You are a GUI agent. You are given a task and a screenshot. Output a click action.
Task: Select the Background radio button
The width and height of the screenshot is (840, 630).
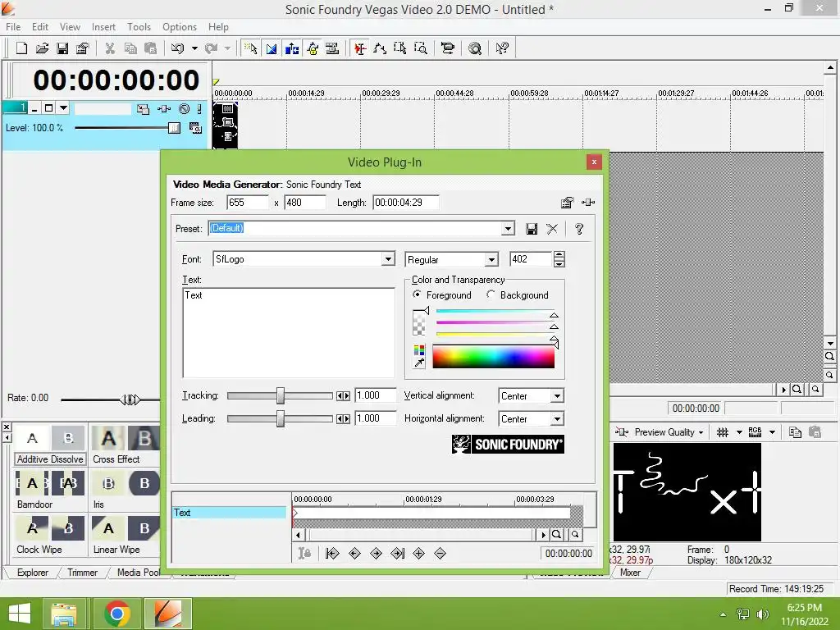tap(491, 294)
